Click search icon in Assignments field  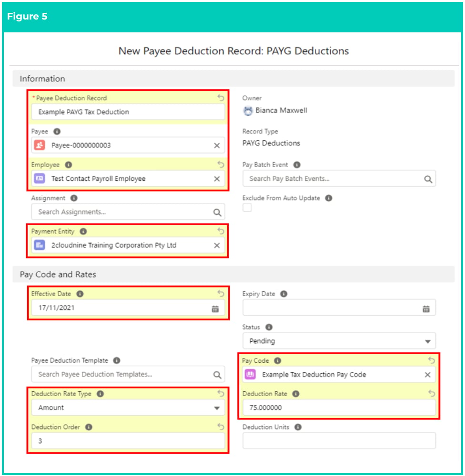pyautogui.click(x=217, y=212)
